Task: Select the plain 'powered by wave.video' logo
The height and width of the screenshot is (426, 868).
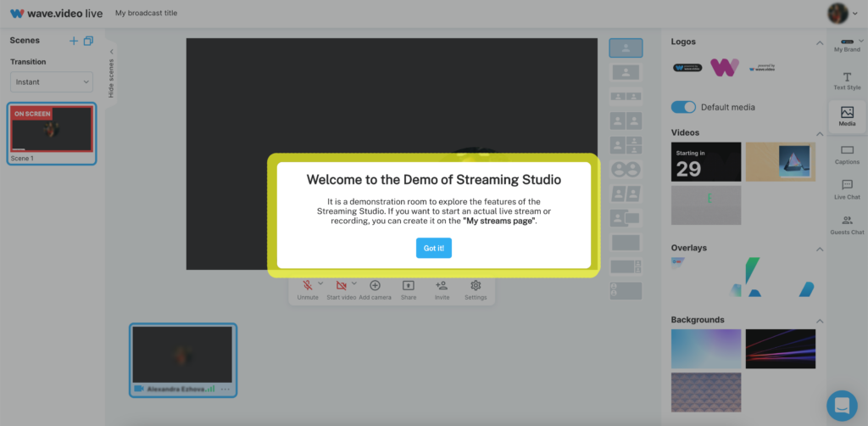Action: [762, 68]
